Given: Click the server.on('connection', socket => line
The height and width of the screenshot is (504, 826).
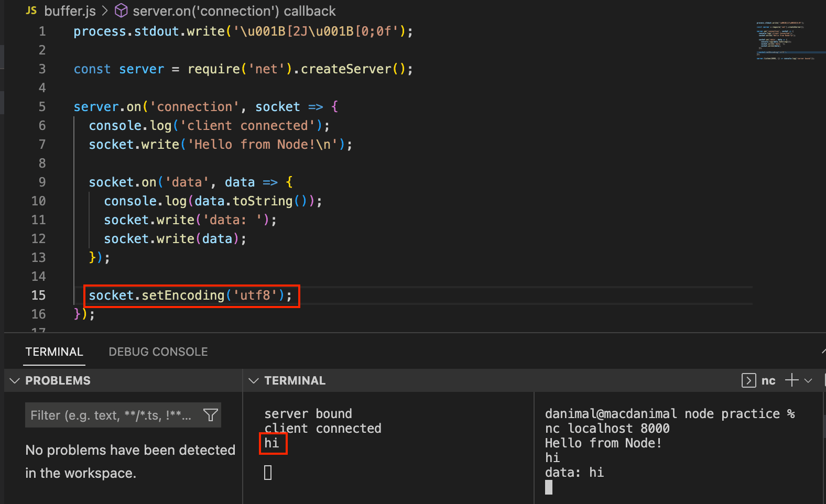Looking at the screenshot, I should click(x=206, y=106).
